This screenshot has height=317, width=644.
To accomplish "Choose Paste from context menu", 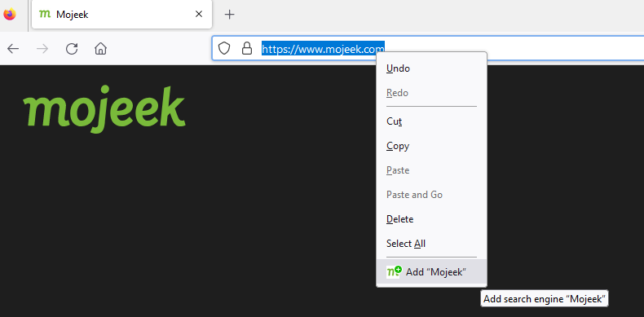I will (431, 170).
